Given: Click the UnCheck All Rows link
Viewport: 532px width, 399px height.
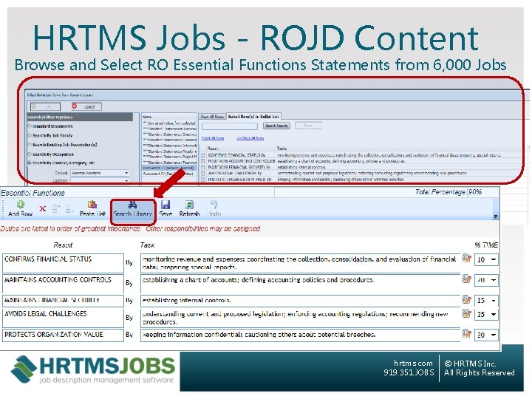Looking at the screenshot, I should tap(250, 138).
